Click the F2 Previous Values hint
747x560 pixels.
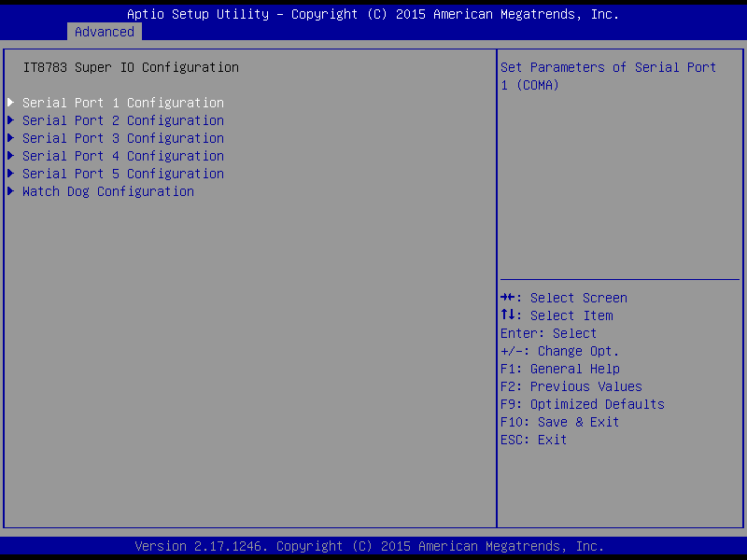point(571,386)
